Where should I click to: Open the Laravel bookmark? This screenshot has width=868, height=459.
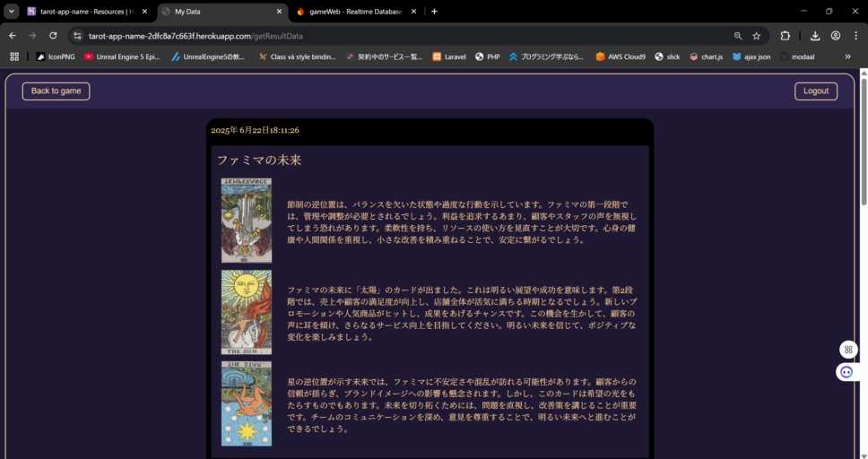(x=449, y=56)
